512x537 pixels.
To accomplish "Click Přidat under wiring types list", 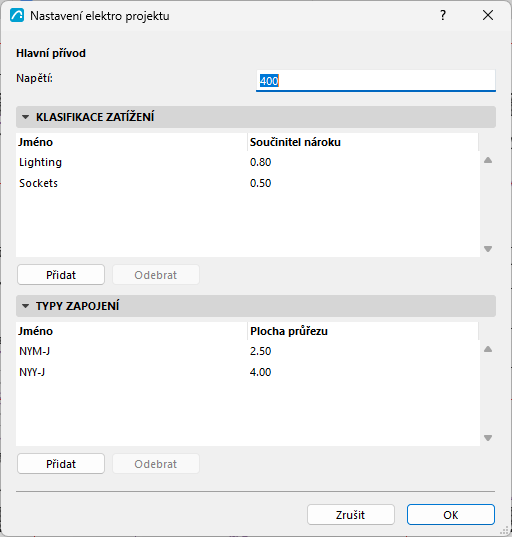I will [x=61, y=464].
